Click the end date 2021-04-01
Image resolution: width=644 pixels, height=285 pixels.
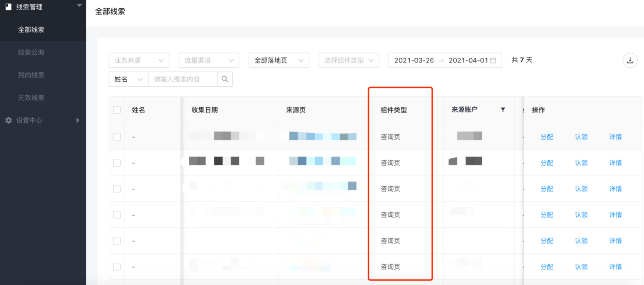(x=468, y=60)
